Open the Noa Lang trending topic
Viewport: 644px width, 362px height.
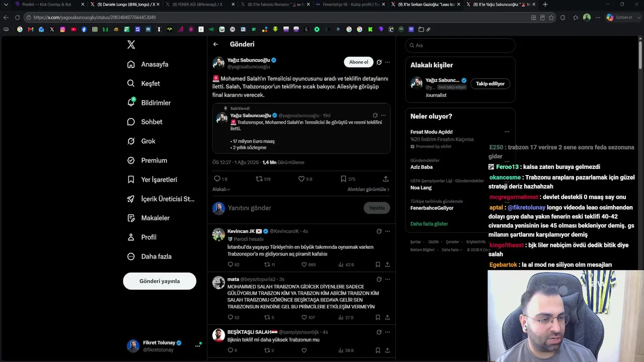click(x=421, y=188)
